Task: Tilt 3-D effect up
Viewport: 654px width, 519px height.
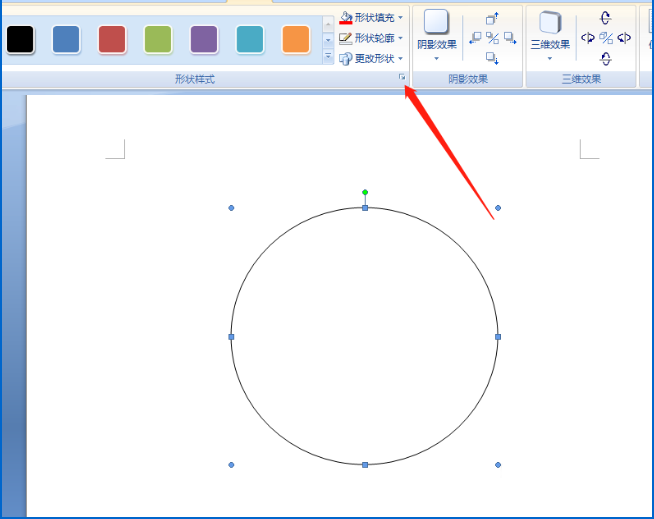Action: point(606,18)
